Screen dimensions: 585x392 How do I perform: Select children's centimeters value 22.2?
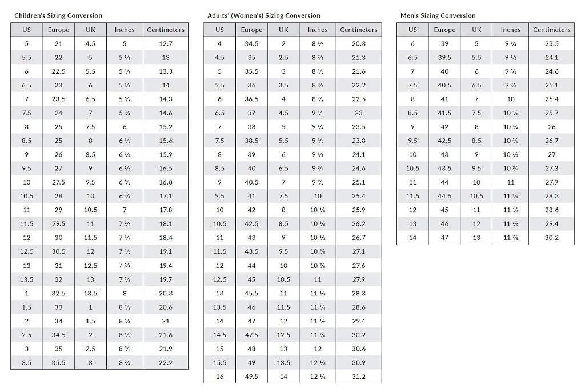coord(166,363)
